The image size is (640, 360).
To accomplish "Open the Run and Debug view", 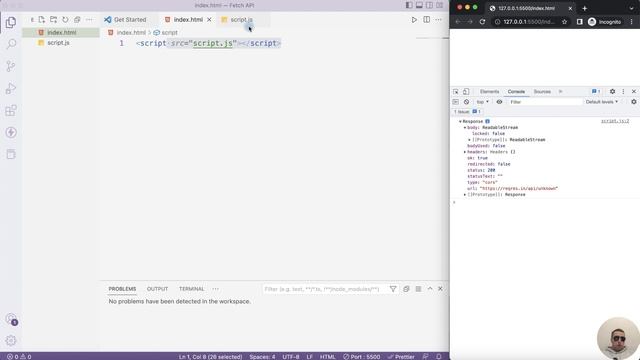I will (11, 88).
